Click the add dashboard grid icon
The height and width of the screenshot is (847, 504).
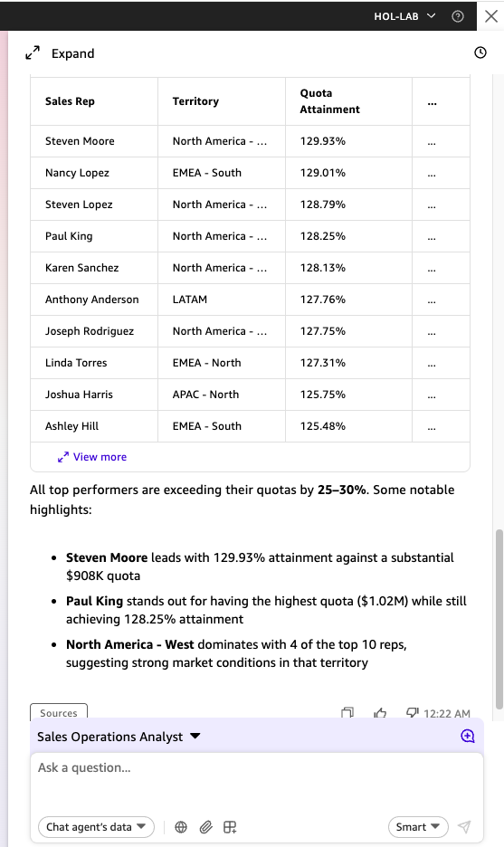230,827
